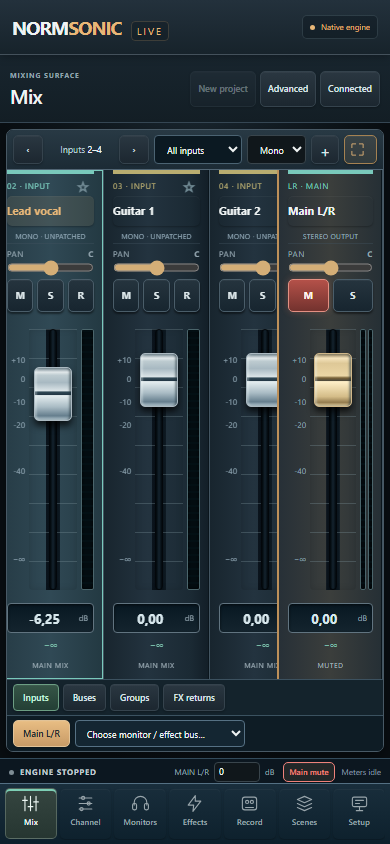Mute the Guitar 2 channel
Screen dimensions: 390x844
pos(232,296)
